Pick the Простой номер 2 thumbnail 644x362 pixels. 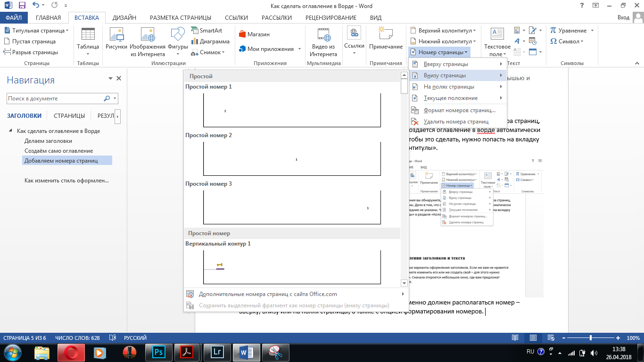point(292,159)
